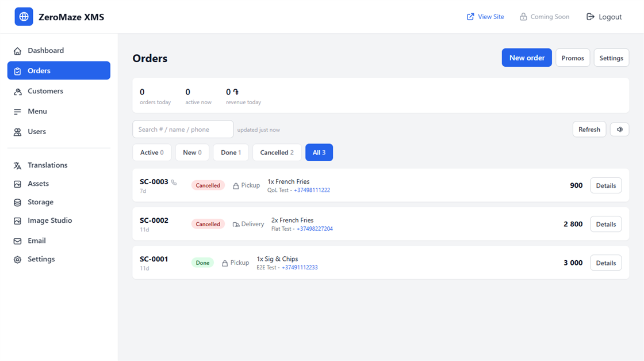
Task: Click the Dashboard home icon
Action: 17,51
